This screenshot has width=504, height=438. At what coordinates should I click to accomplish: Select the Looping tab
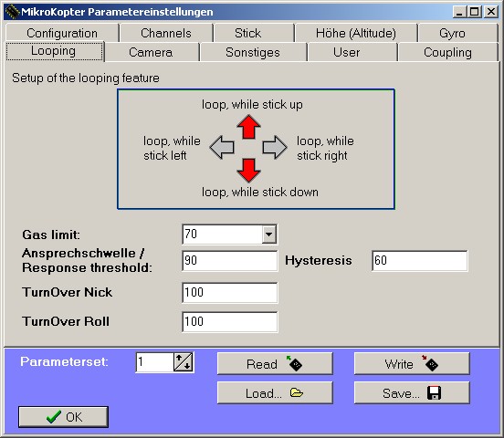pyautogui.click(x=54, y=51)
